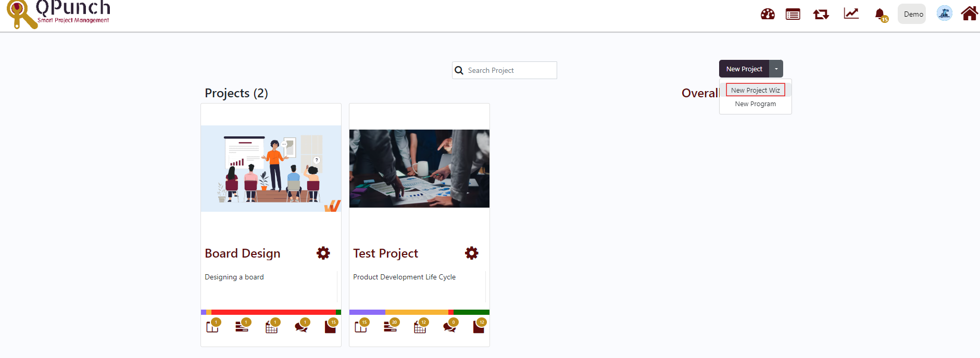This screenshot has height=358, width=980.
Task: Click the New Project button
Action: coord(744,69)
